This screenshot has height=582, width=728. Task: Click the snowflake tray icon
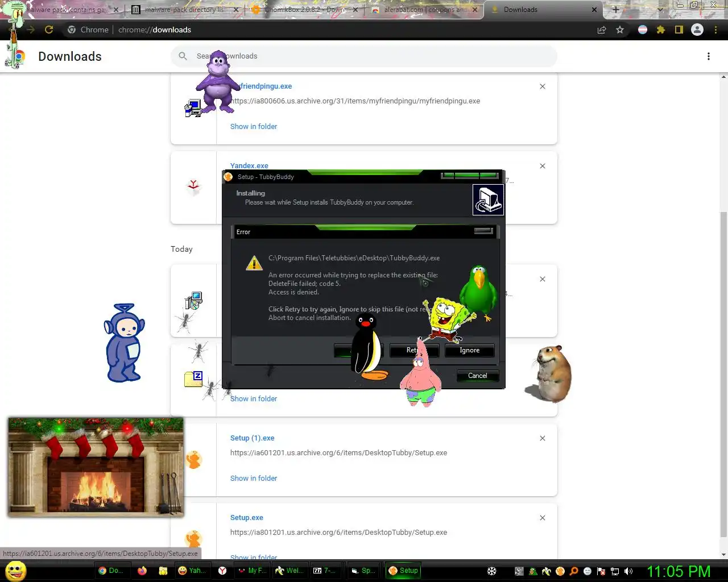(x=492, y=571)
